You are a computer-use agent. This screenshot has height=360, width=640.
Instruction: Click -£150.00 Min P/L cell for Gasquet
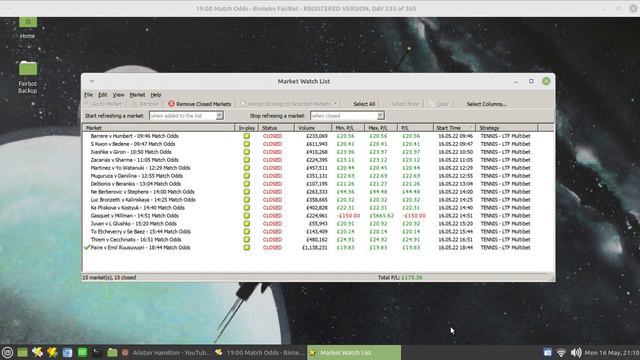point(348,216)
